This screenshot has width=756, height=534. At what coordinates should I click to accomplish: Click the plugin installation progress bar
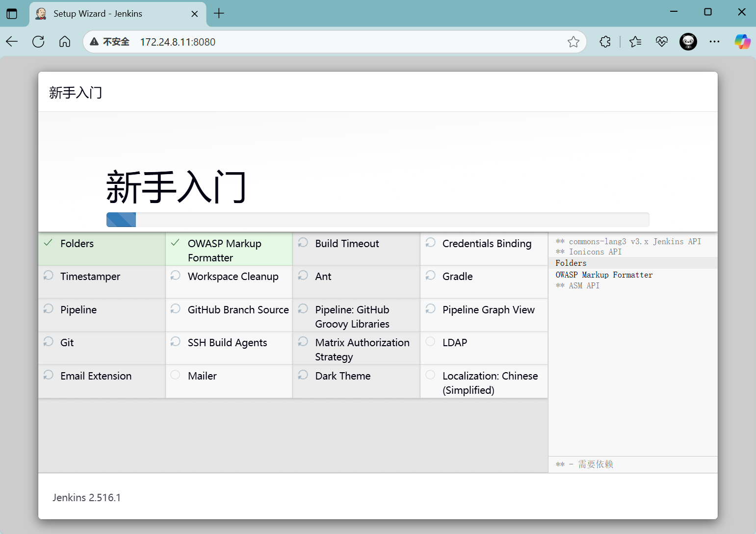(x=377, y=220)
